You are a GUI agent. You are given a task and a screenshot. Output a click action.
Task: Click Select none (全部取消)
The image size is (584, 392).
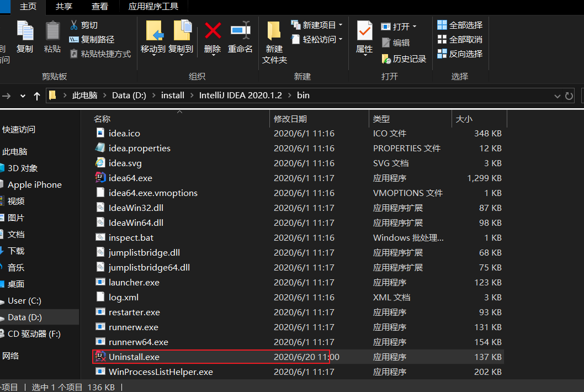[x=460, y=40]
